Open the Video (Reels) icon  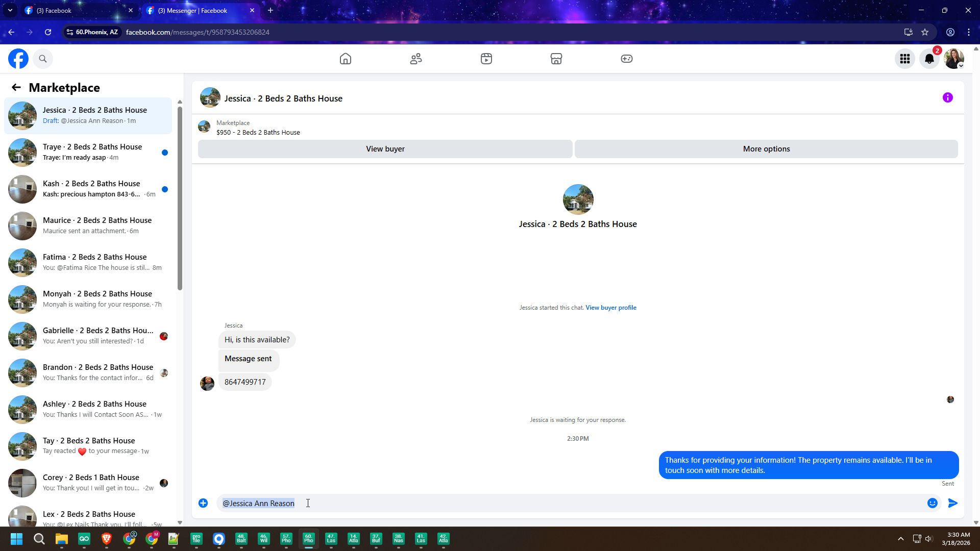click(x=486, y=59)
